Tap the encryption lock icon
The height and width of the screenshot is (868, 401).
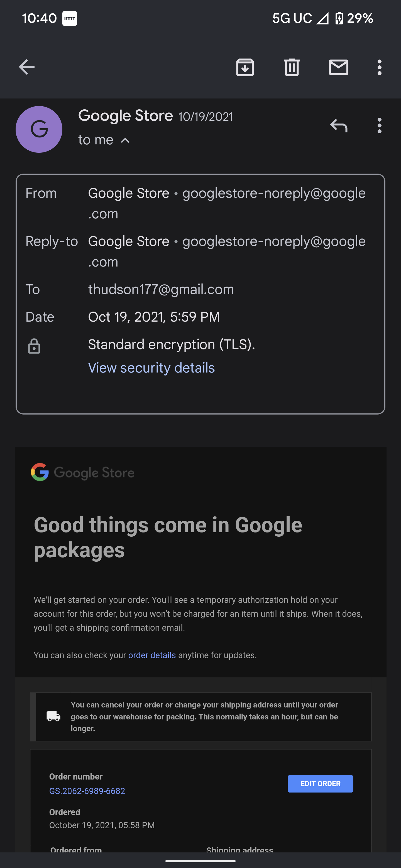pyautogui.click(x=34, y=346)
